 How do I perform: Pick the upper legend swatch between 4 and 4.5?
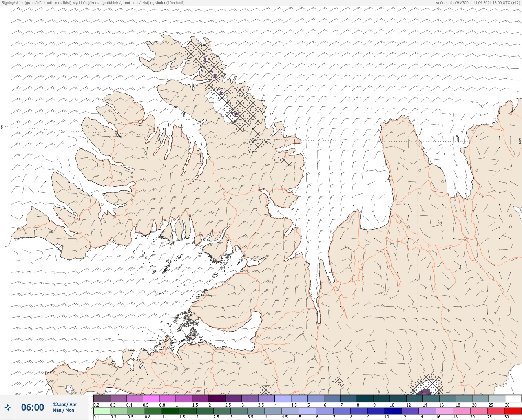(283, 398)
